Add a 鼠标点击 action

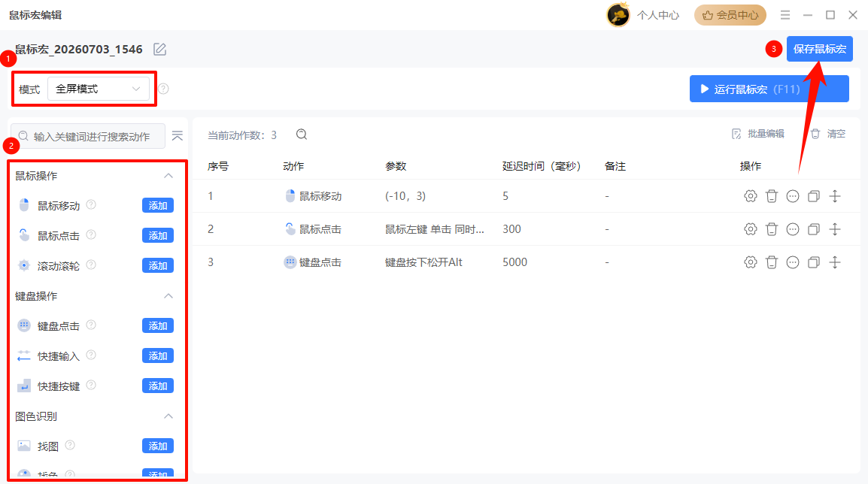point(158,236)
